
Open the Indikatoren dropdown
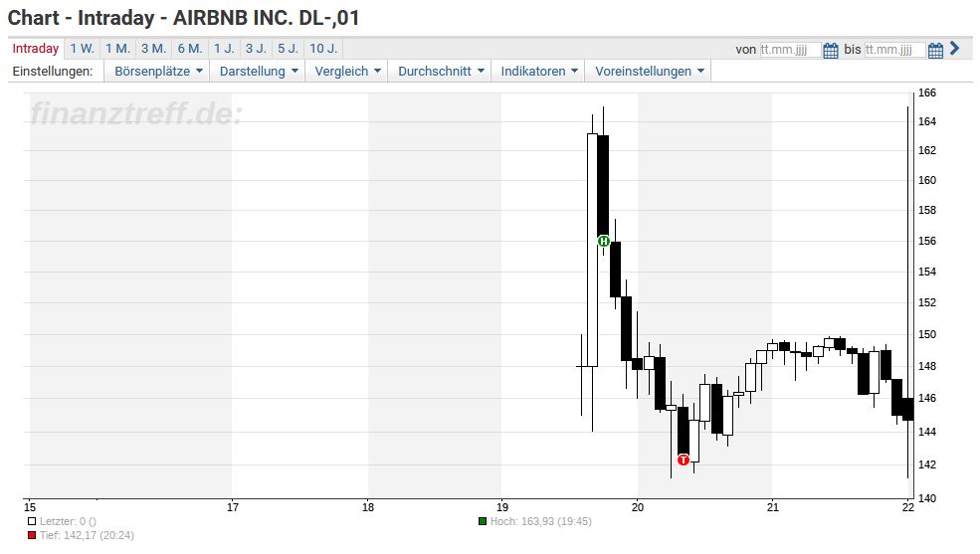pyautogui.click(x=538, y=72)
